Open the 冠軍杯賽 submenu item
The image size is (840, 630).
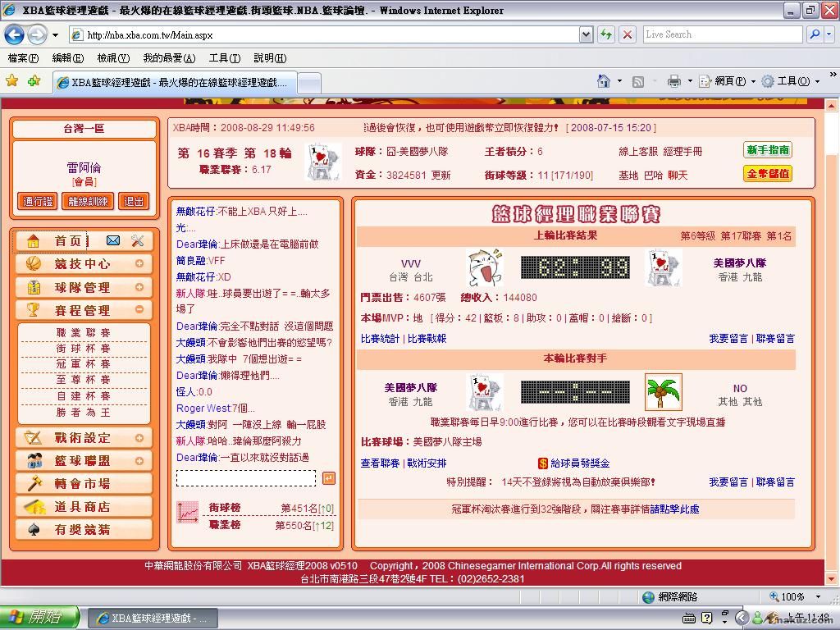pyautogui.click(x=84, y=363)
